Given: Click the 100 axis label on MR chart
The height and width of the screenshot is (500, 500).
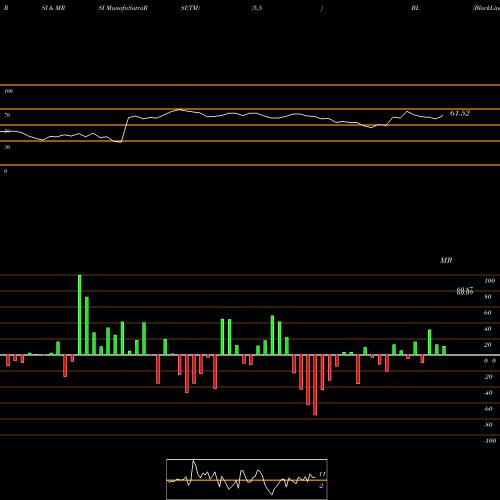Looking at the screenshot, I should click(489, 281).
